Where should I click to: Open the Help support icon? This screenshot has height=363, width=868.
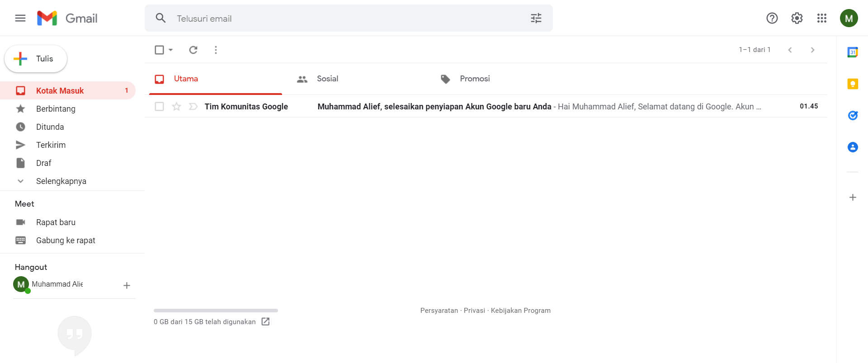point(772,18)
